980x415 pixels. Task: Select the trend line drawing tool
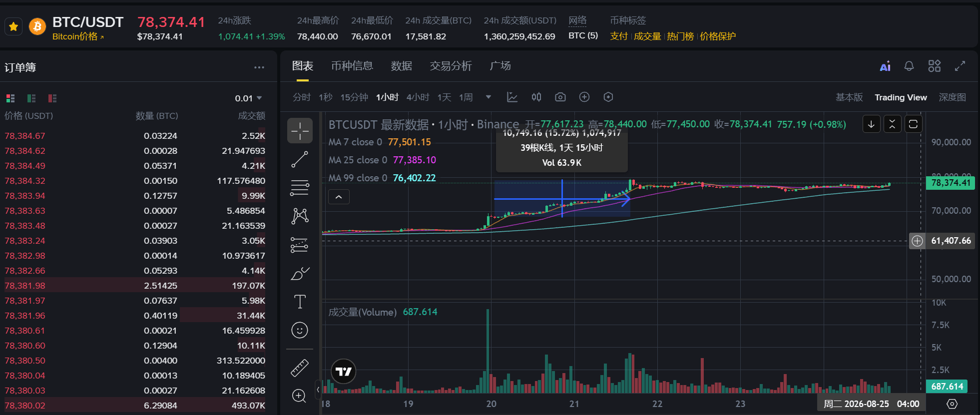click(300, 159)
